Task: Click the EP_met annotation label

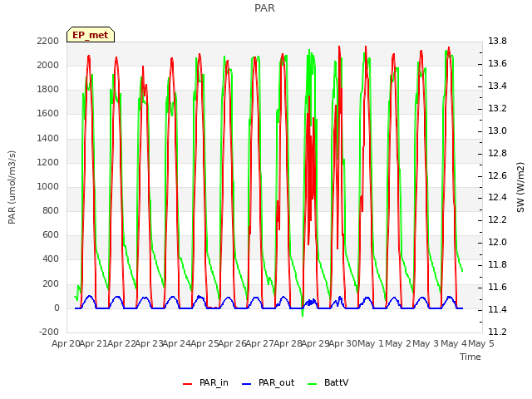Action: (91, 35)
